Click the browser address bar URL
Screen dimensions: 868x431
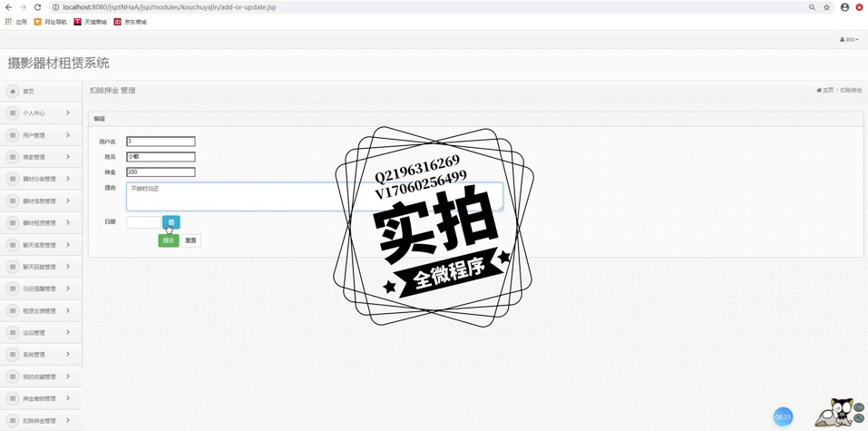click(x=170, y=7)
